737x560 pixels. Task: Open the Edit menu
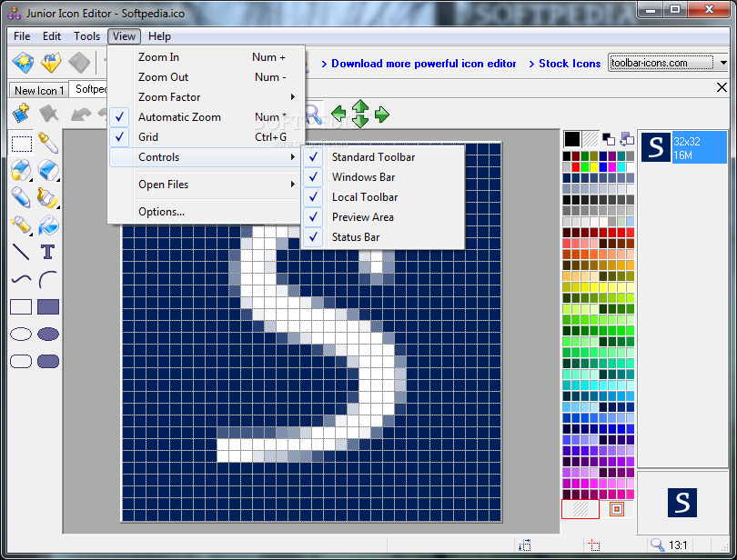52,36
